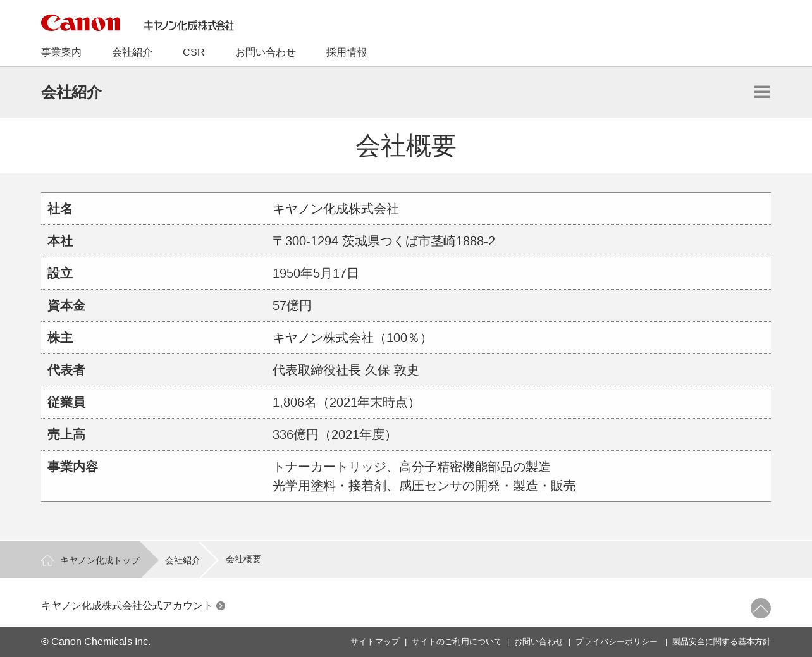Click the home icon in breadcrumb

[47, 560]
